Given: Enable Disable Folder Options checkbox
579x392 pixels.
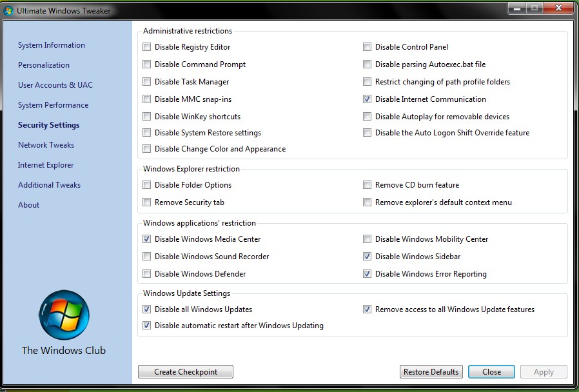Looking at the screenshot, I should pyautogui.click(x=146, y=185).
